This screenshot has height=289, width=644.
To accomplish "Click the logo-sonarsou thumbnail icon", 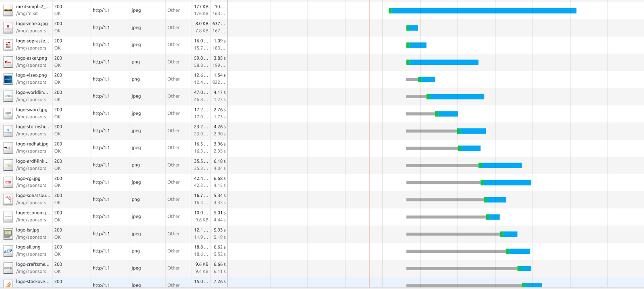I will pos(8,199).
